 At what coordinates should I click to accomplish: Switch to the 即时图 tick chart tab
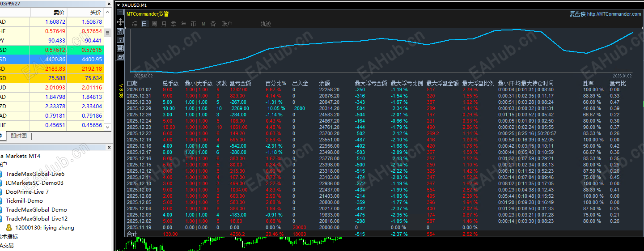pos(19,136)
